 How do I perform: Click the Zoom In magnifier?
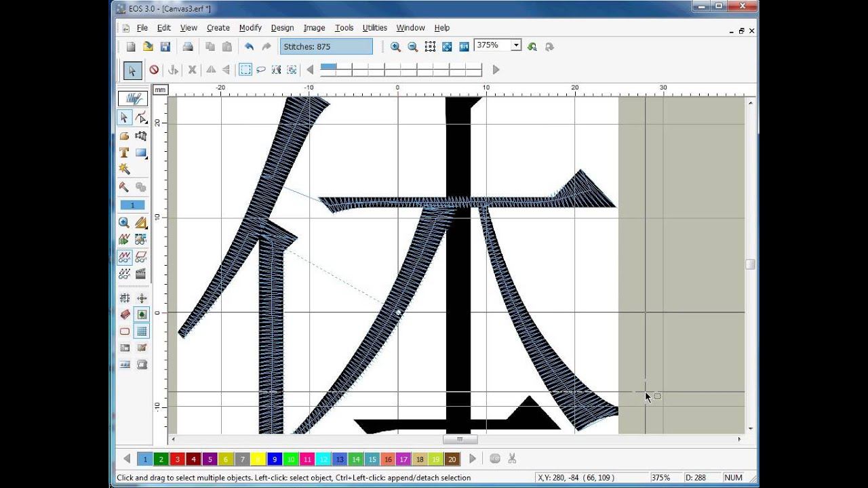click(395, 47)
